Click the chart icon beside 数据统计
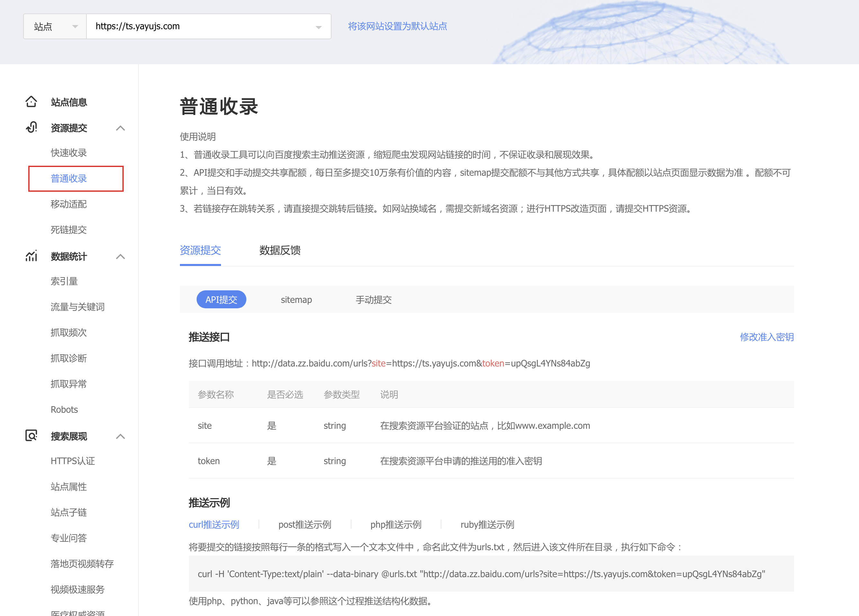Image resolution: width=859 pixels, height=616 pixels. (x=31, y=256)
